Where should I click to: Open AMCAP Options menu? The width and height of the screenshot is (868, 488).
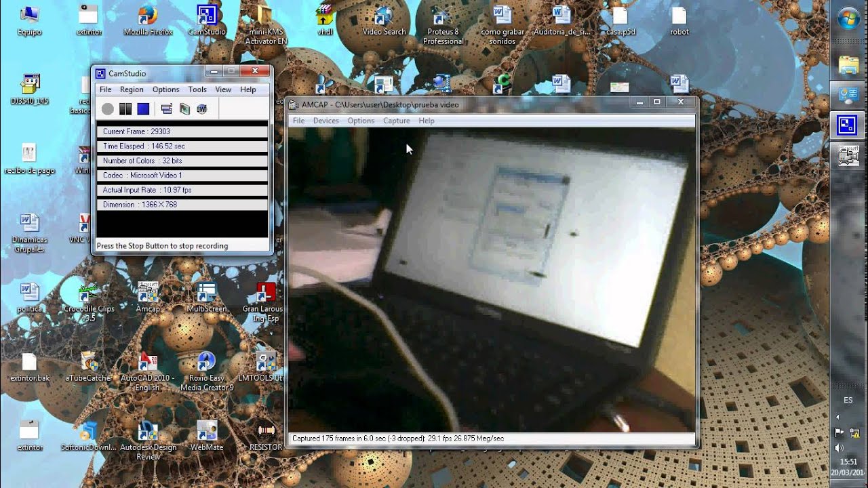click(x=361, y=121)
